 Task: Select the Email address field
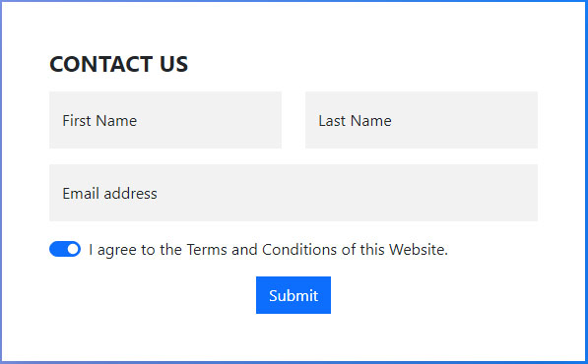coord(294,193)
